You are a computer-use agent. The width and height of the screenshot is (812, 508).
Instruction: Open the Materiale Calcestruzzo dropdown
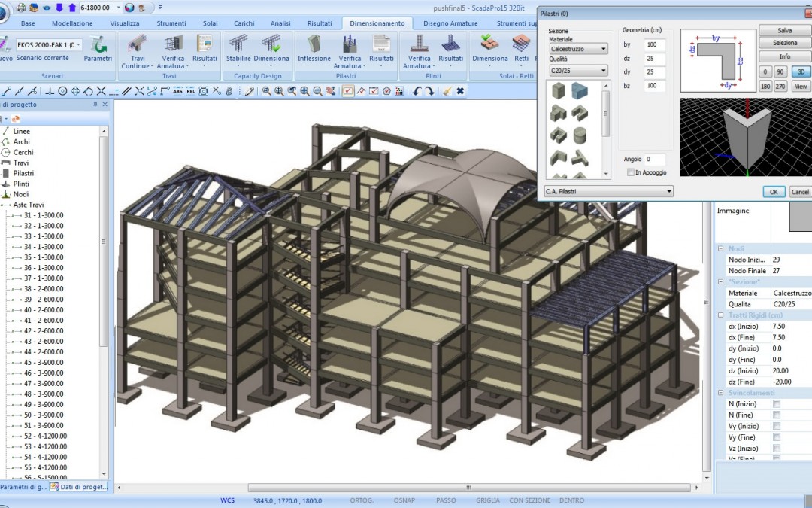pyautogui.click(x=580, y=47)
